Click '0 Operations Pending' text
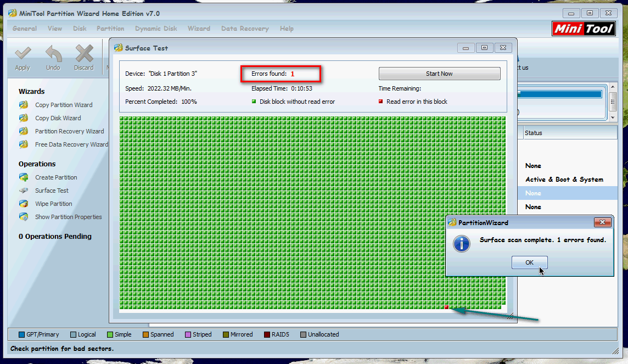The image size is (628, 364). 55,236
